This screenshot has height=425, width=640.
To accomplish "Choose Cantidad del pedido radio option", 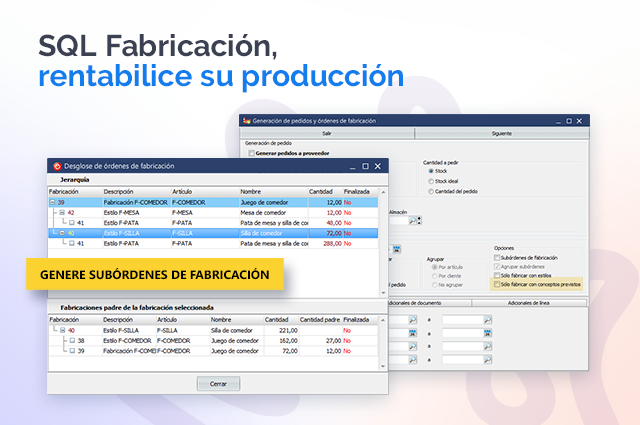I will (x=430, y=191).
